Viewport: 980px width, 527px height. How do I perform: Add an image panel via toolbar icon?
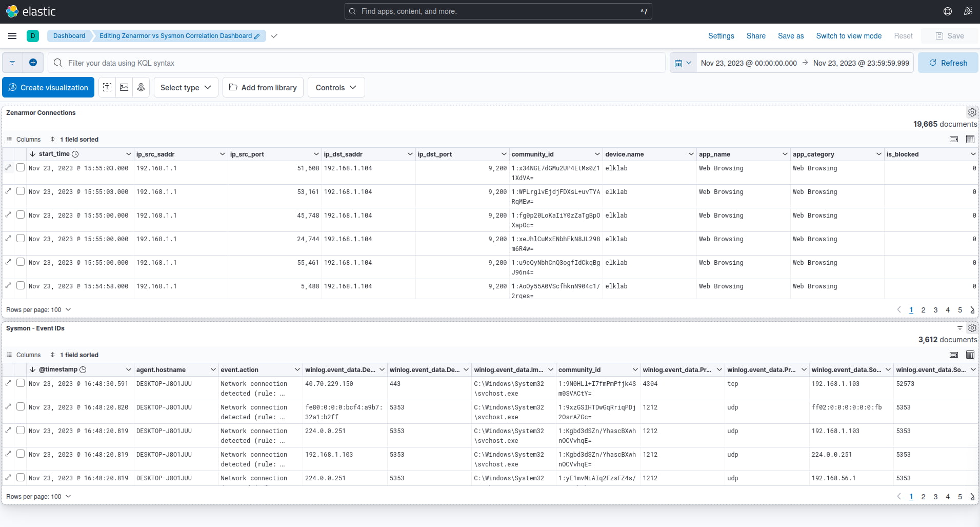coord(124,87)
